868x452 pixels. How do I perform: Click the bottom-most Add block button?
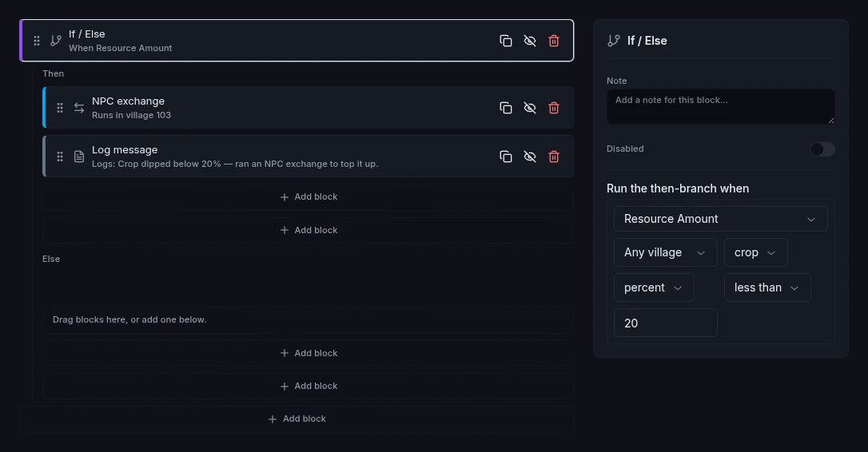(x=297, y=418)
